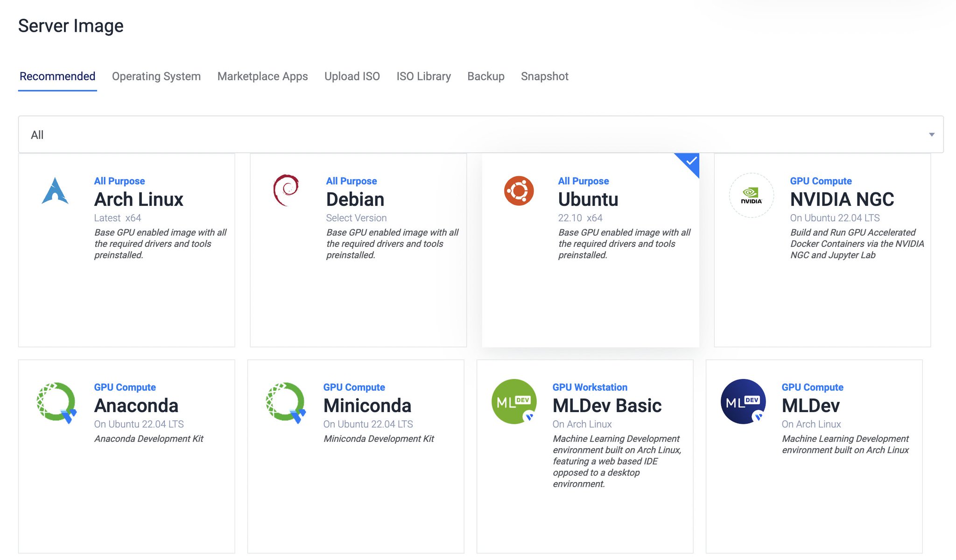Click the Miniconda Development Kit description

point(379,439)
